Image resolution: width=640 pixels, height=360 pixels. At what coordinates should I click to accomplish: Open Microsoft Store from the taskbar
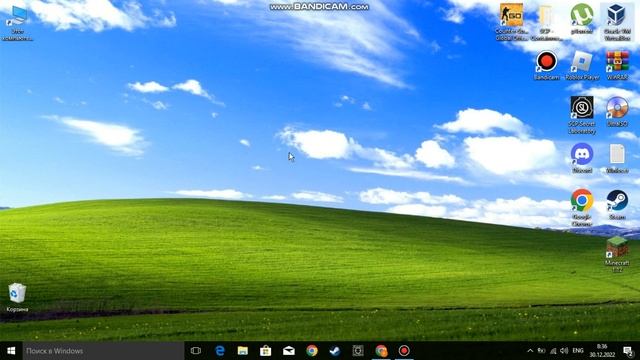pyautogui.click(x=266, y=351)
